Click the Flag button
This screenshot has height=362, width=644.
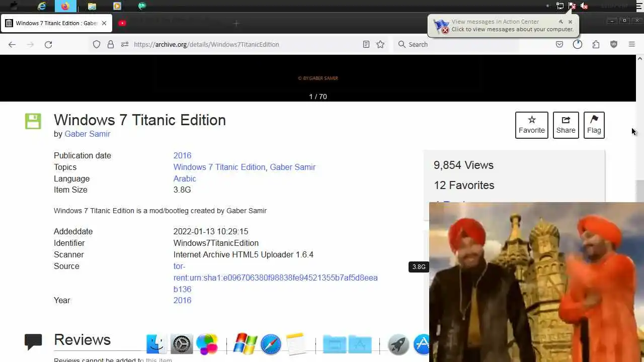(594, 125)
